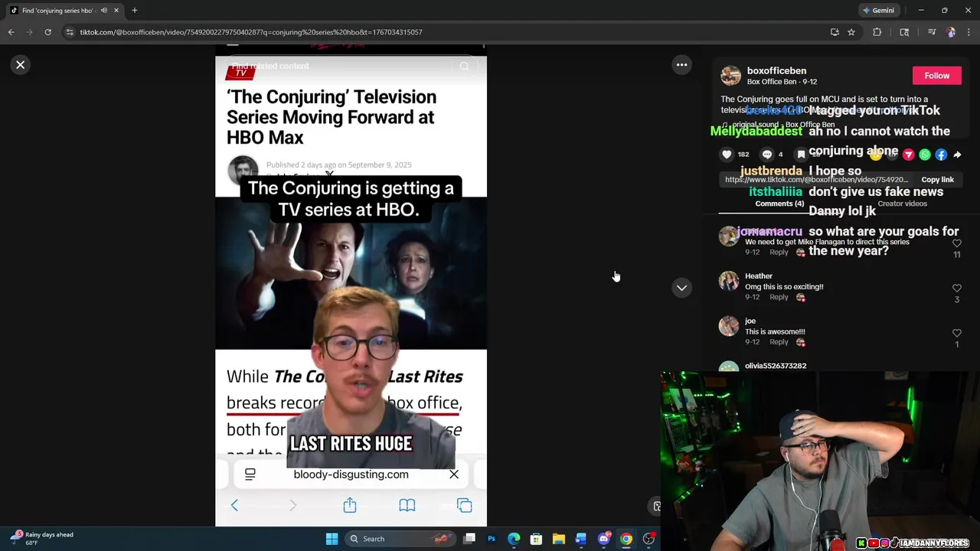Bookmark this page with star icon
Screen dimensions: 980x551
851,32
